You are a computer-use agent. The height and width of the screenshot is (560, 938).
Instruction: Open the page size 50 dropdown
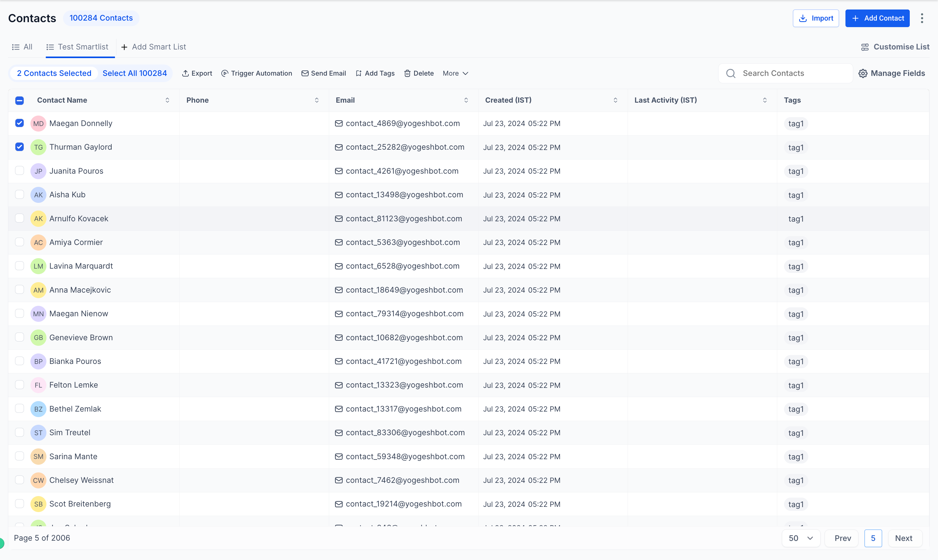pyautogui.click(x=801, y=538)
